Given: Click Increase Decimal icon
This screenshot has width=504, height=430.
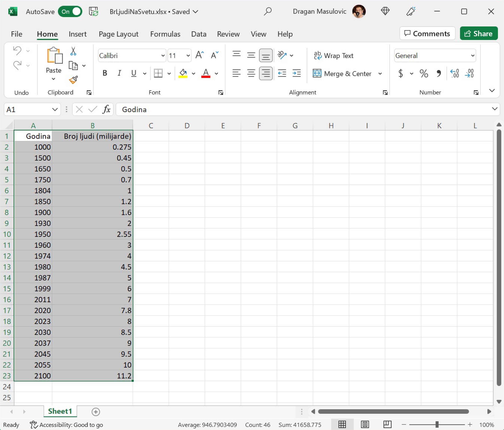Looking at the screenshot, I should click(x=454, y=73).
